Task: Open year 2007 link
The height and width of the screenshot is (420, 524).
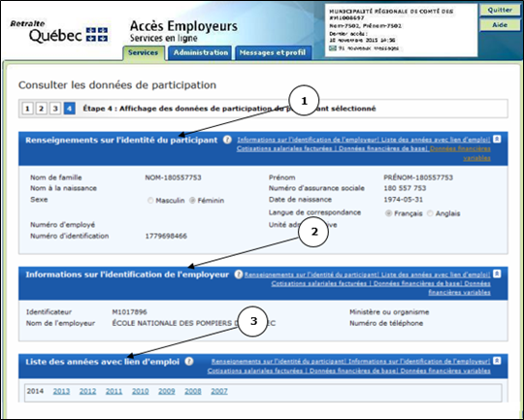Action: [x=219, y=391]
